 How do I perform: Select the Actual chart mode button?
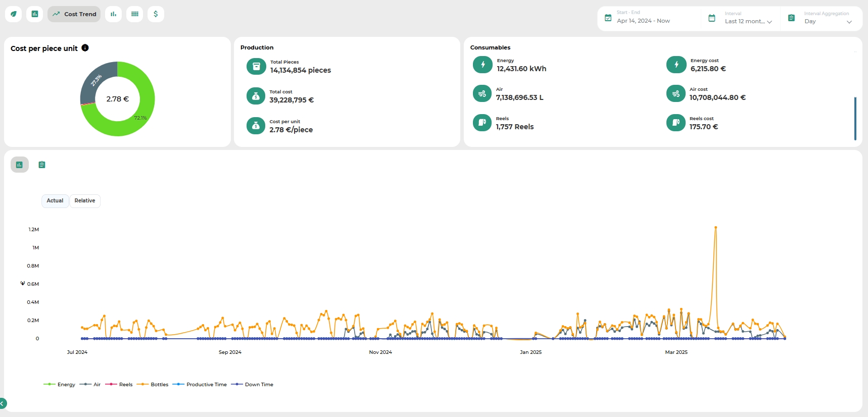pos(55,201)
